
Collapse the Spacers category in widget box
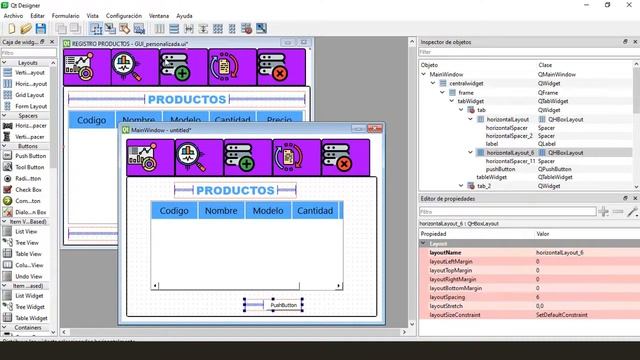(4, 116)
